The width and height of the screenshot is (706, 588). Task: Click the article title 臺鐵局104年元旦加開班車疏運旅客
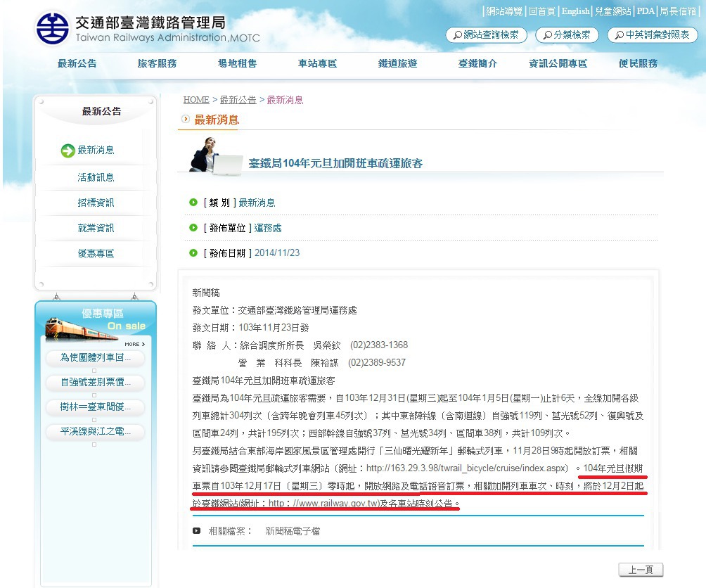click(x=335, y=163)
